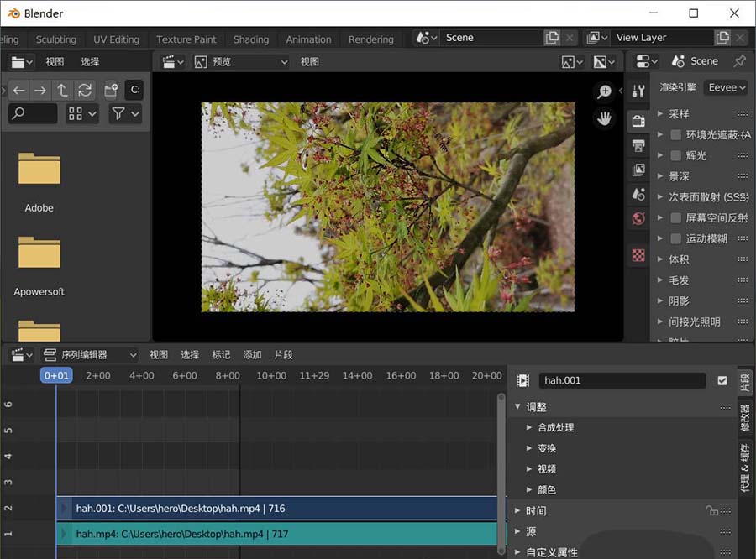Click the zoom magnifier icon in the preview
This screenshot has width=756, height=559.
pyautogui.click(x=605, y=92)
